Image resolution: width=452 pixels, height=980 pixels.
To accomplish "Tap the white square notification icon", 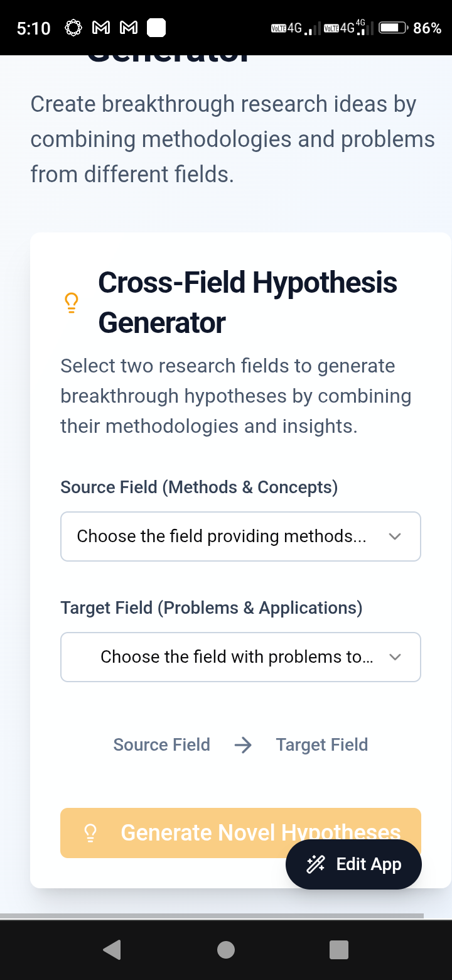I will [x=156, y=28].
